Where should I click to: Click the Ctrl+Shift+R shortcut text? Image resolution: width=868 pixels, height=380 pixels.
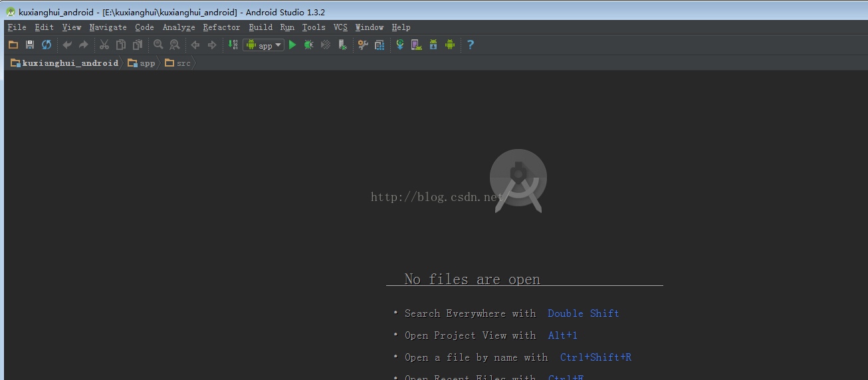coord(596,357)
